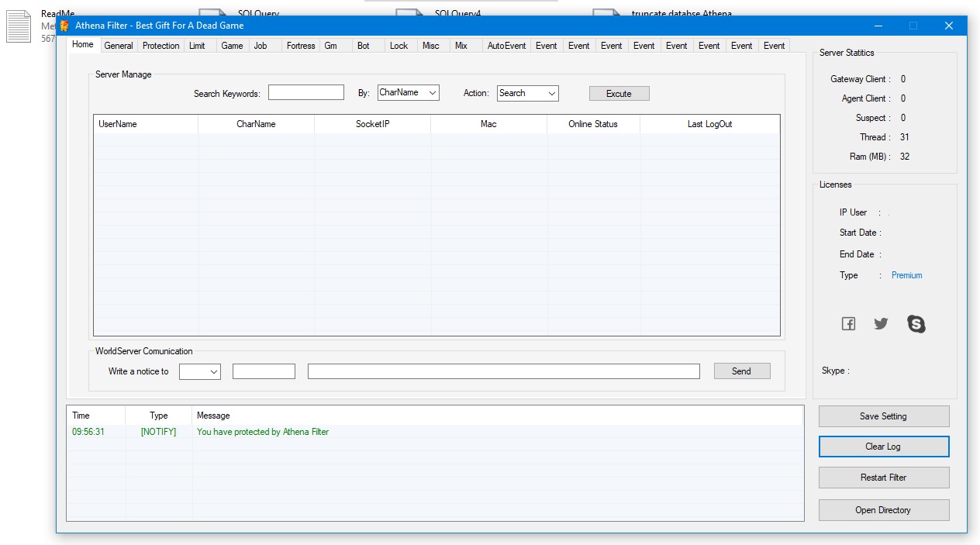Click the Skype icon
980x545 pixels.
coord(916,324)
